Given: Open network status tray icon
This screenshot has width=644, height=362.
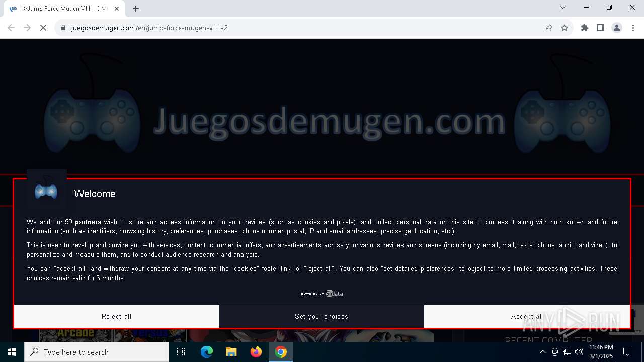Looking at the screenshot, I should point(567,352).
